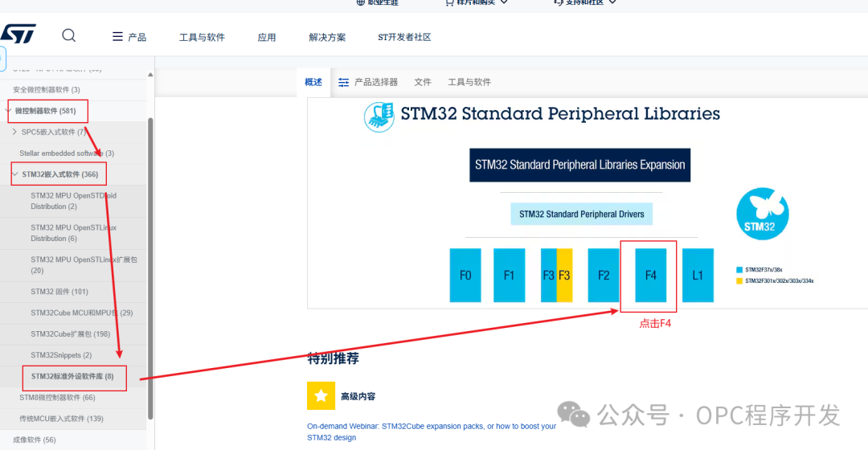This screenshot has width=868, height=450.
Task: Click the L1 series block
Action: click(698, 275)
